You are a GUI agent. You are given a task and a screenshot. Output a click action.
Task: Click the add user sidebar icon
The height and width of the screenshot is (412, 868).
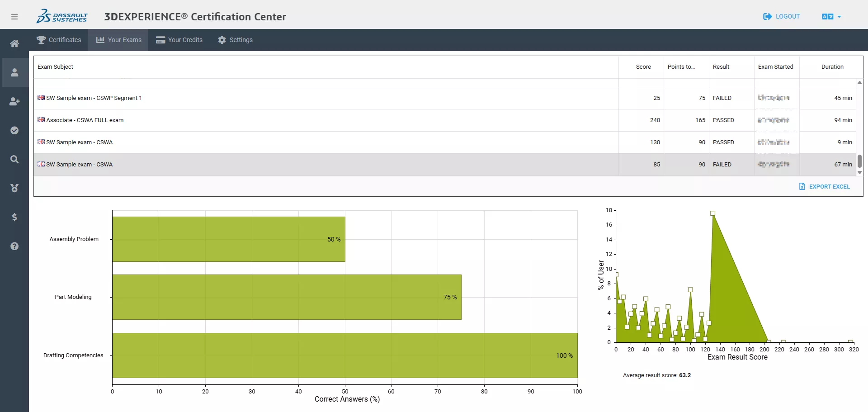(x=14, y=101)
